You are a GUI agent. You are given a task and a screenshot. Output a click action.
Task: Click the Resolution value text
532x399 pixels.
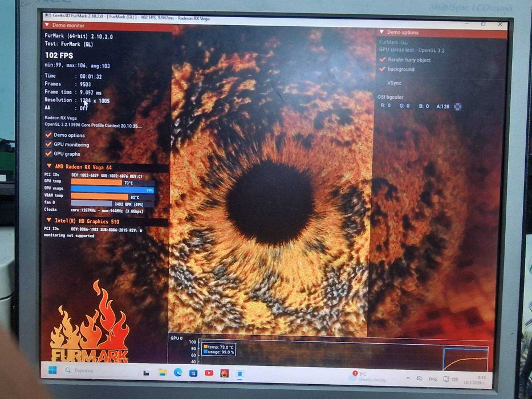coord(95,100)
